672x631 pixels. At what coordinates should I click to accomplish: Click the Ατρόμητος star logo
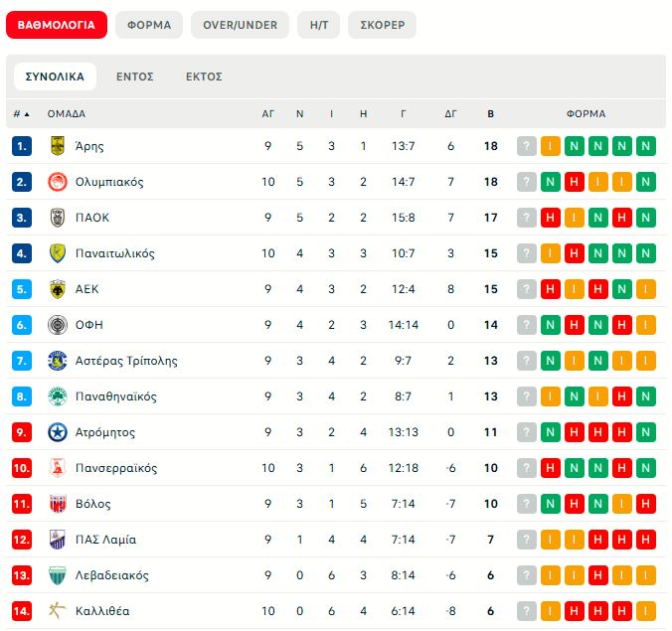(x=57, y=432)
